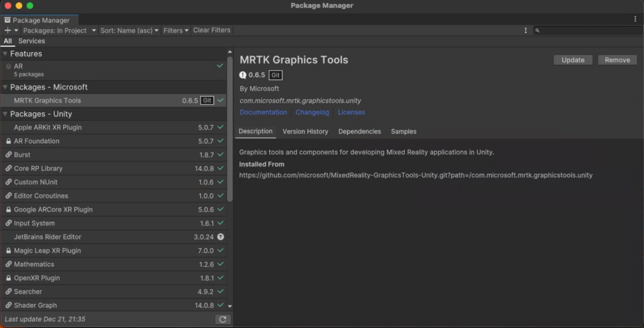Open the window kebab menu beside tab
The width and height of the screenshot is (644, 328).
635,19
